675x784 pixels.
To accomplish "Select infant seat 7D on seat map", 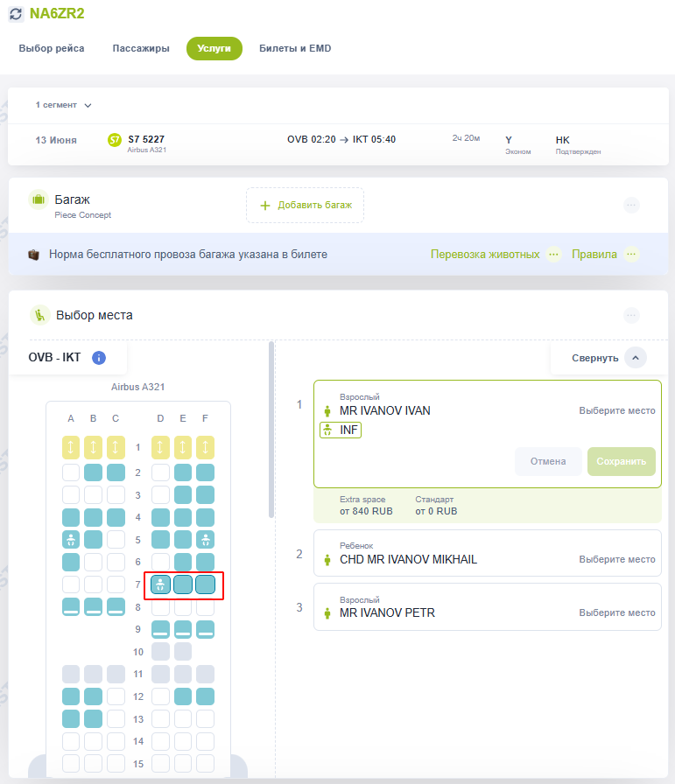I will (x=160, y=584).
